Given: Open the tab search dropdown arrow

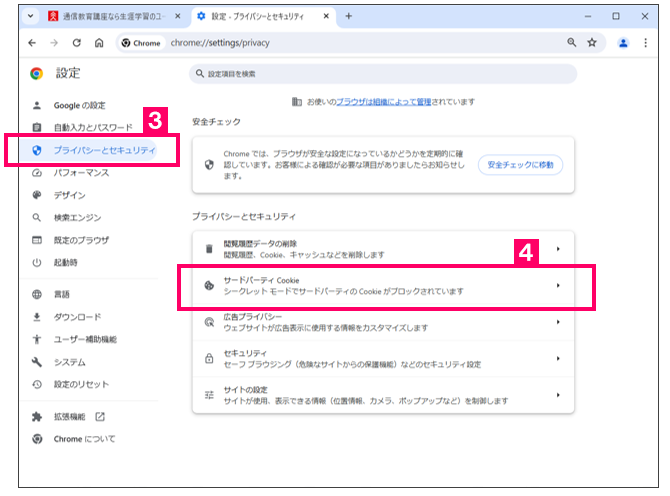Looking at the screenshot, I should (29, 16).
